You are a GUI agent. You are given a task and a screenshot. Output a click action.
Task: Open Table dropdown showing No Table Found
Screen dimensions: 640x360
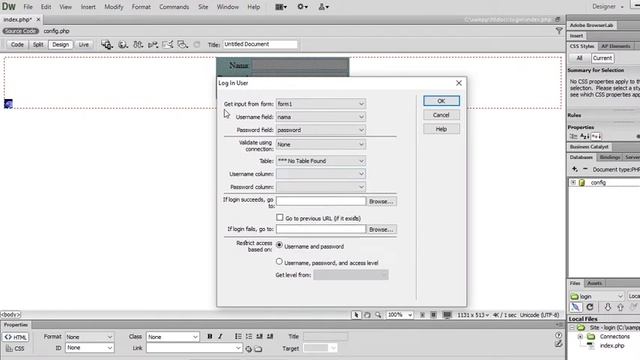[321, 161]
